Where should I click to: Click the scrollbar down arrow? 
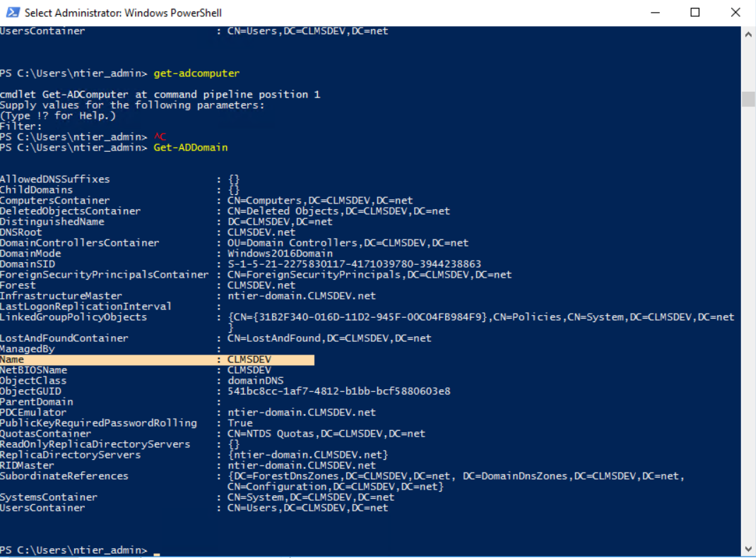pyautogui.click(x=748, y=550)
